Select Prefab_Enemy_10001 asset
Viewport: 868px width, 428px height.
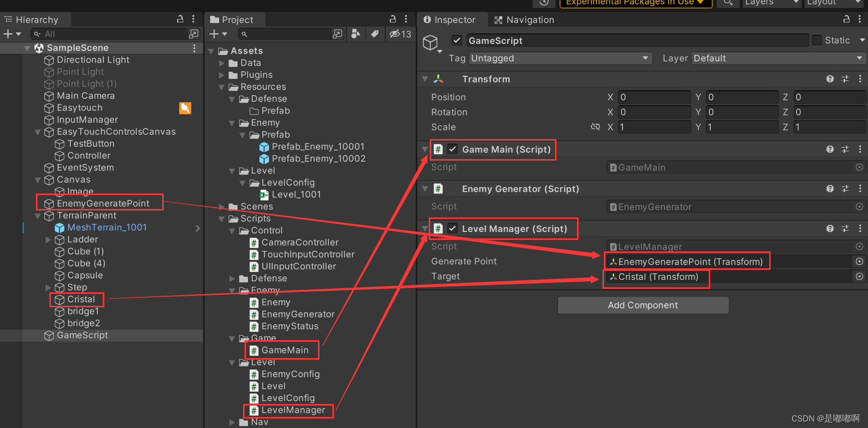click(318, 147)
